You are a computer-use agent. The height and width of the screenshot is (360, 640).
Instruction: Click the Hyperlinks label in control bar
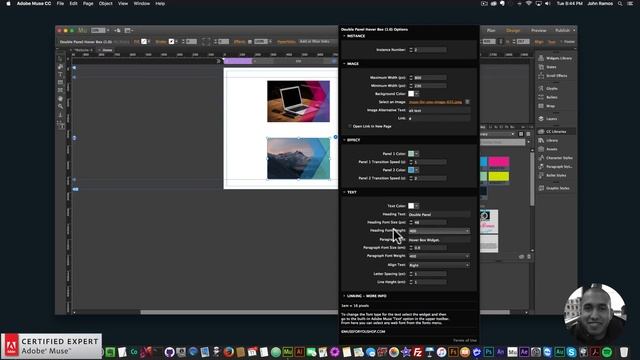tap(286, 42)
